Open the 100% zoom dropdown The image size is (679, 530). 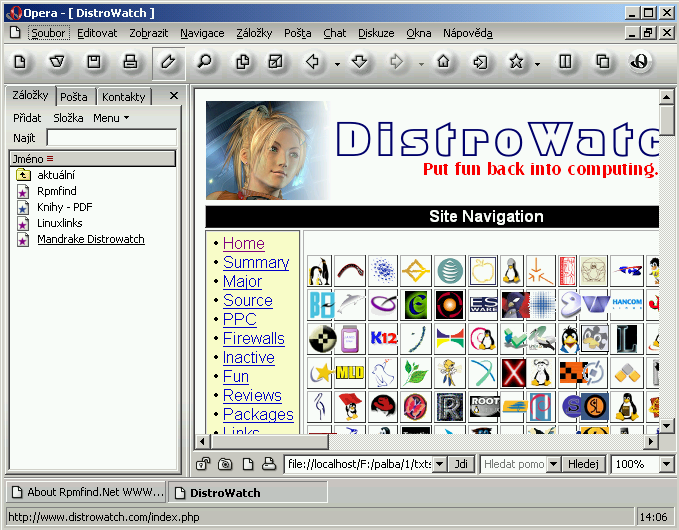click(666, 464)
